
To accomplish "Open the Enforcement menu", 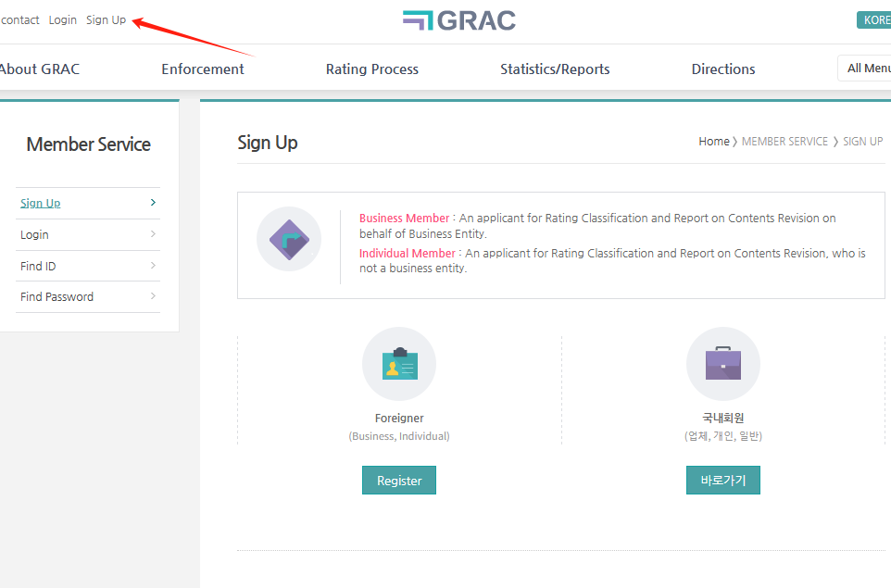I will (203, 69).
